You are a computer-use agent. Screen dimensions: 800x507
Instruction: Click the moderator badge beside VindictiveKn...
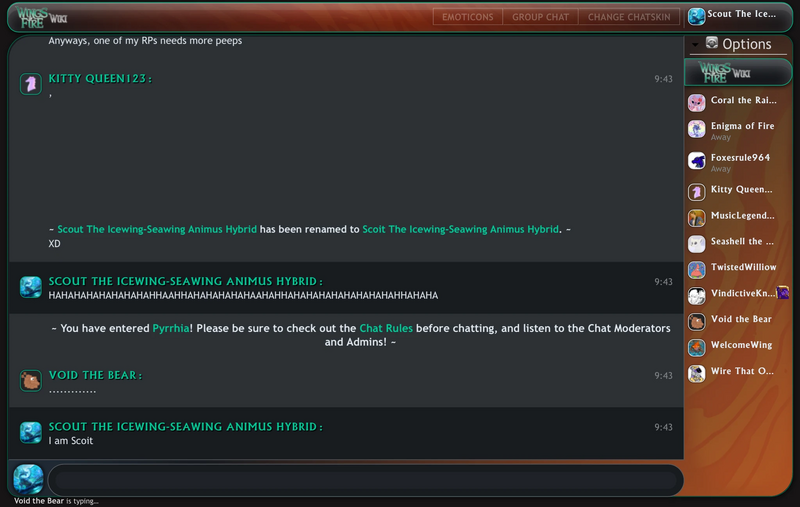783,292
